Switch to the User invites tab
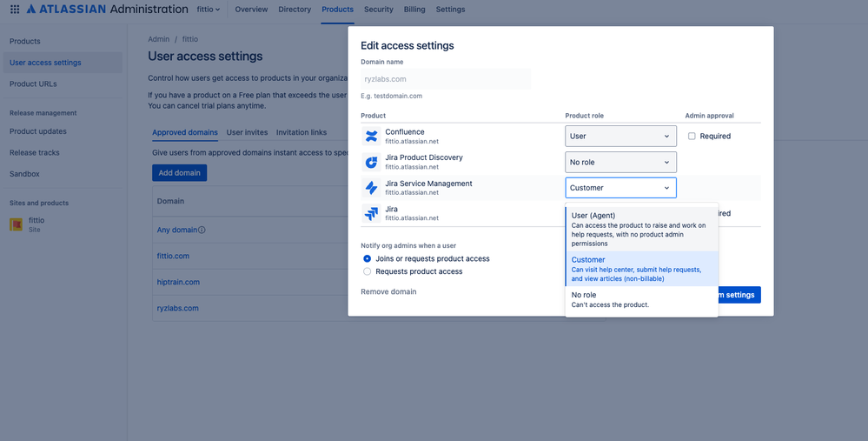This screenshot has height=441, width=868. [x=247, y=132]
